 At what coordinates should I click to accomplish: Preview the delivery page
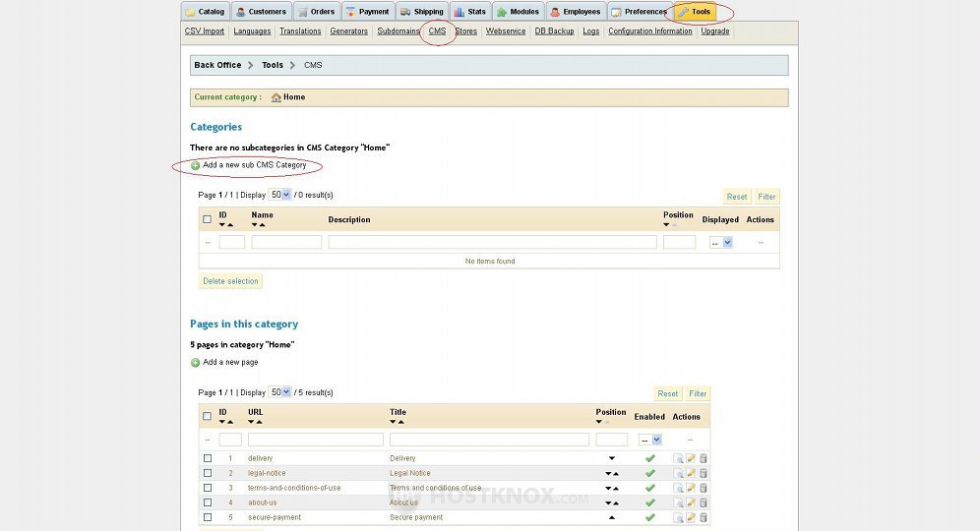pos(678,458)
